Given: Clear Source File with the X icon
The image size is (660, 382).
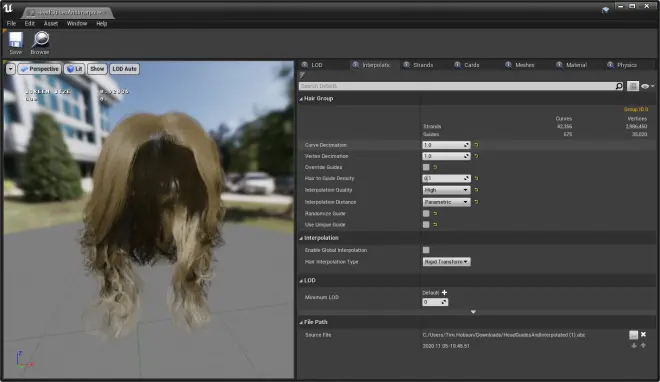Looking at the screenshot, I should click(x=643, y=334).
